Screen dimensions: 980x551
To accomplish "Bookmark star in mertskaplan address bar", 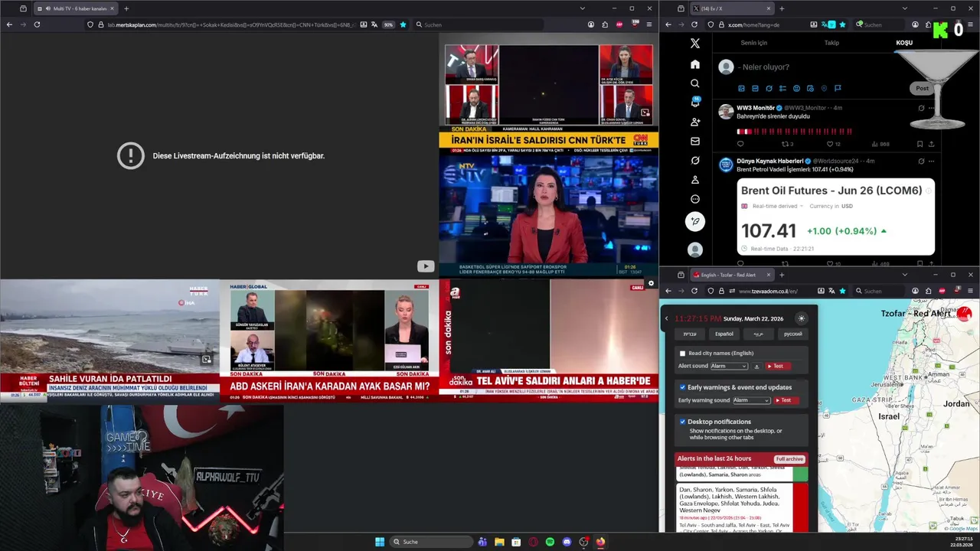I will [403, 24].
